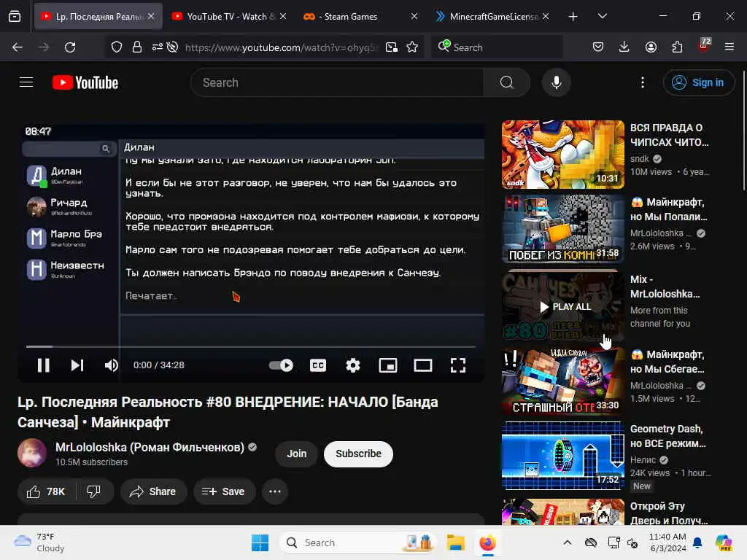Image resolution: width=747 pixels, height=560 pixels.
Task: Go back to previous page
Action: [x=18, y=47]
